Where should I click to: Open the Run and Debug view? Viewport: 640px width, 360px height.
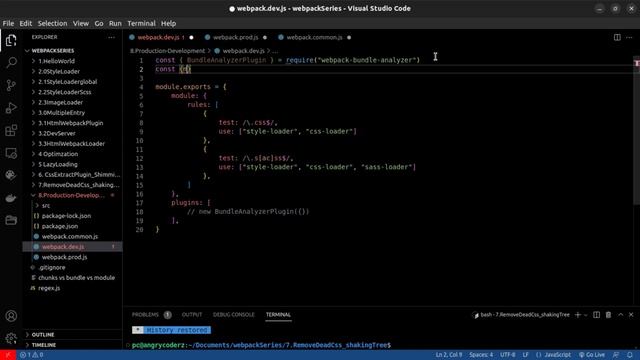pos(11,108)
